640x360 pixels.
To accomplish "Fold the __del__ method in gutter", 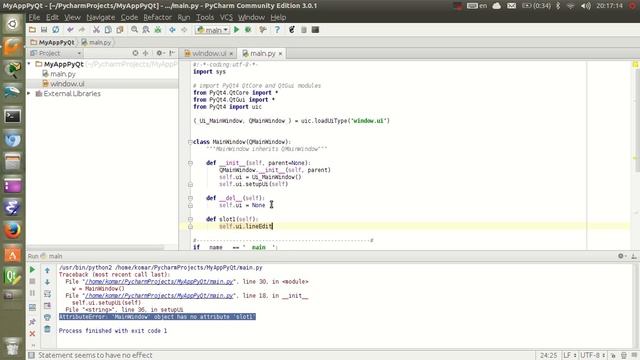I will [190, 198].
